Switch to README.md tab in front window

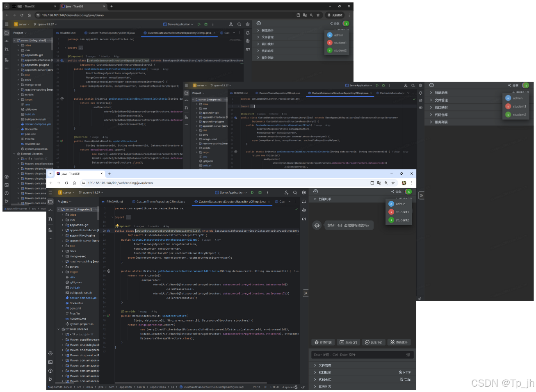(x=112, y=201)
